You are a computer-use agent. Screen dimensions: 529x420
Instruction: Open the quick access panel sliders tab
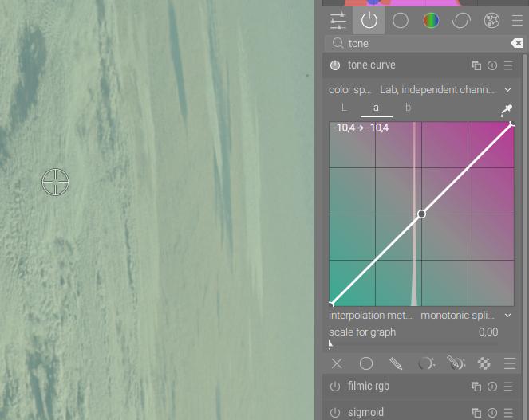(338, 21)
